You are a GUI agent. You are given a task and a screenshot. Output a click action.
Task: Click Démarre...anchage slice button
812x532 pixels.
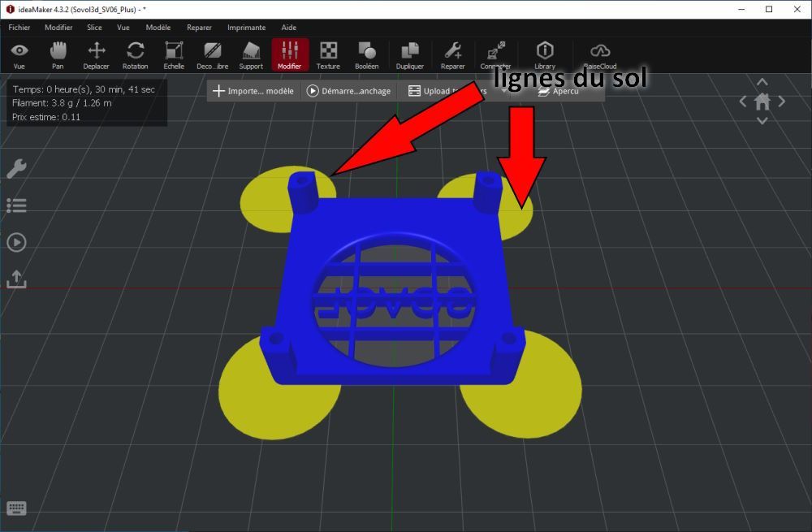coord(348,91)
